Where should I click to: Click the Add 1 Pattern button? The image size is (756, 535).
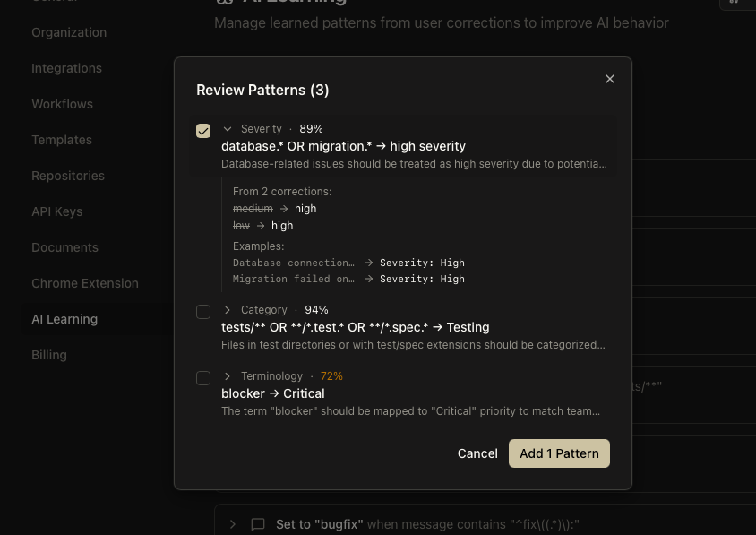tap(559, 453)
